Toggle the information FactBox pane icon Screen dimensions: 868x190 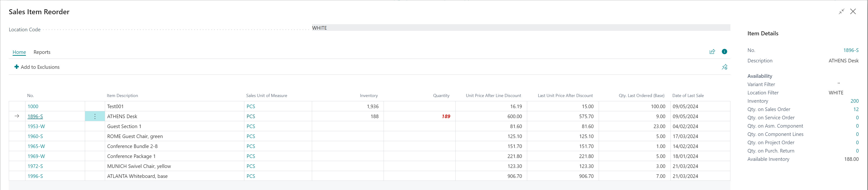coord(724,52)
